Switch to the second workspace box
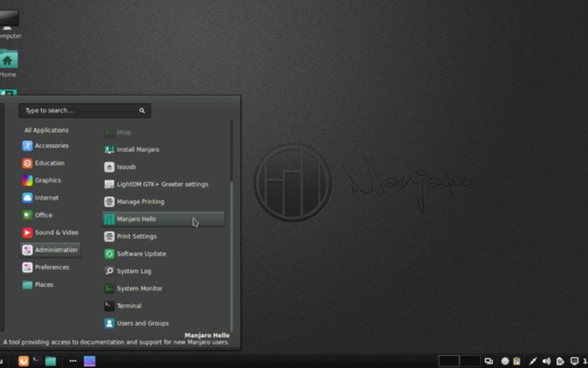This screenshot has height=368, width=588. point(470,361)
